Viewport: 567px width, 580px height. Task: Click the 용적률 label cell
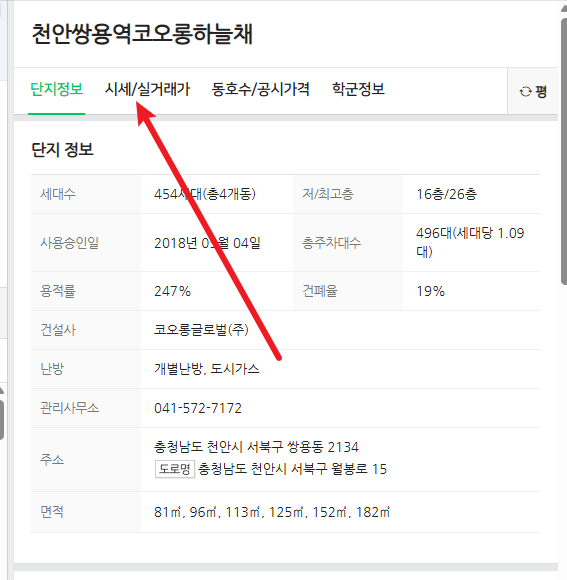[86, 291]
